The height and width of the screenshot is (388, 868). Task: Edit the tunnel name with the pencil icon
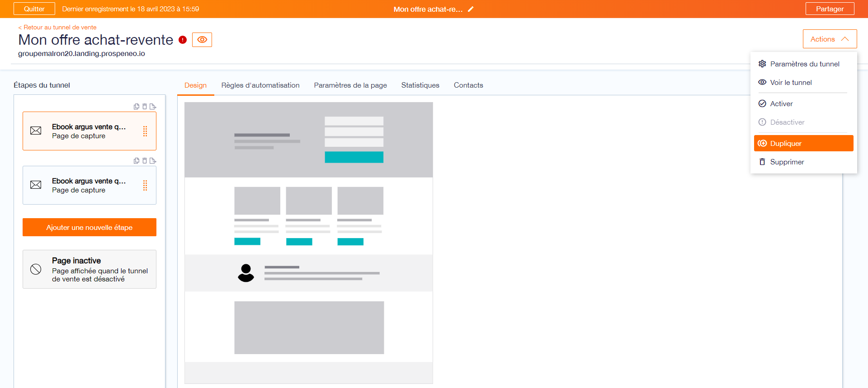(471, 9)
